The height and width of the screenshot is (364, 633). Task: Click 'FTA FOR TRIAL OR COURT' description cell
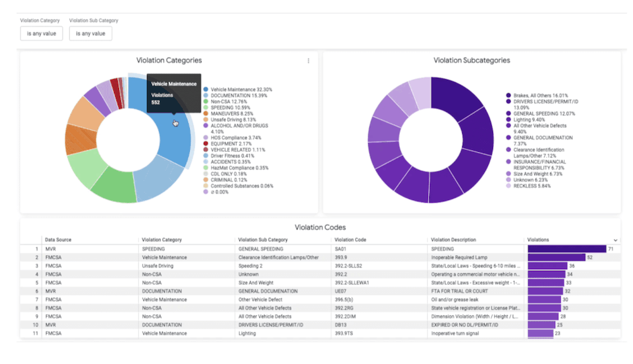coord(475,291)
